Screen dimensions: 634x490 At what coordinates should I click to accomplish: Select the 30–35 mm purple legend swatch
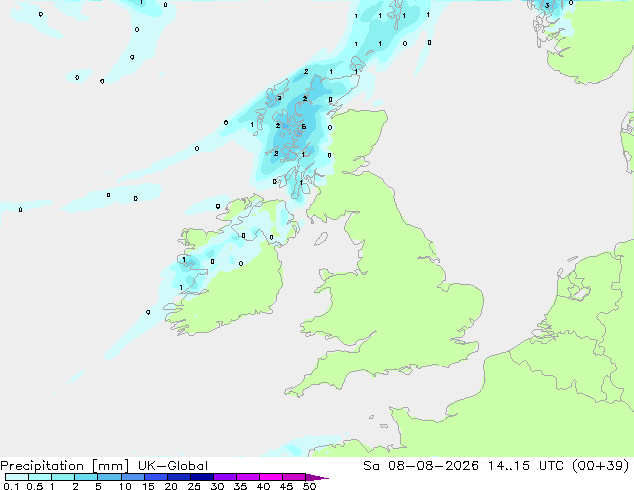click(225, 477)
